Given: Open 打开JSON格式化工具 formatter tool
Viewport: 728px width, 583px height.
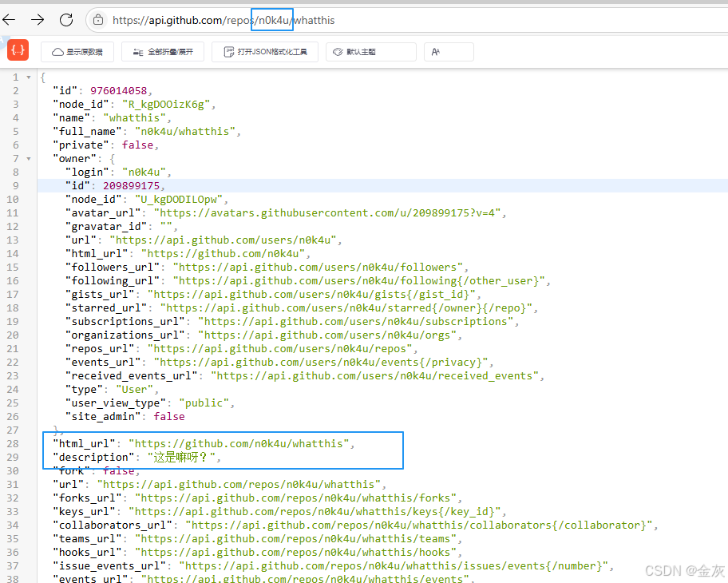Looking at the screenshot, I should (265, 52).
